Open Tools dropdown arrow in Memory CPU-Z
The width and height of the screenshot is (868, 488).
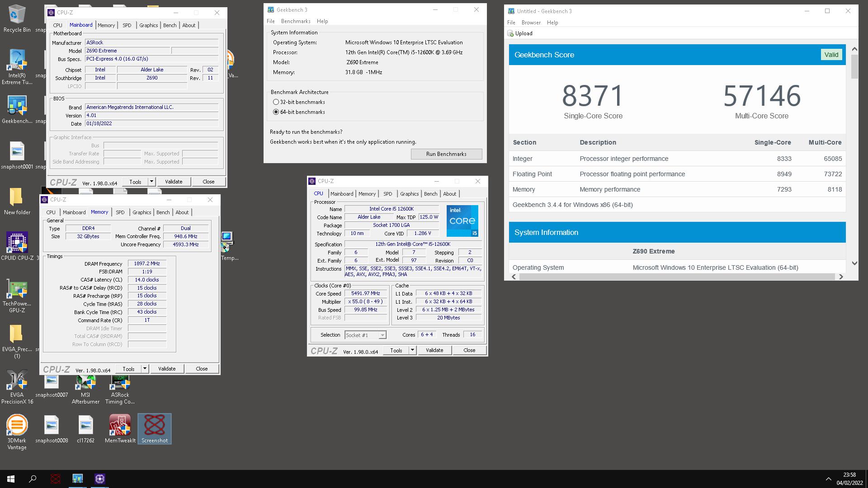click(x=145, y=369)
